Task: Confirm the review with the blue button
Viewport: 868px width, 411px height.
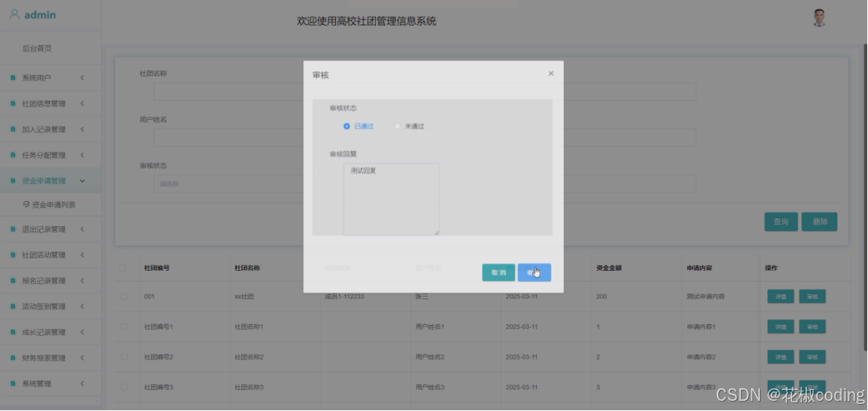Action: 534,272
